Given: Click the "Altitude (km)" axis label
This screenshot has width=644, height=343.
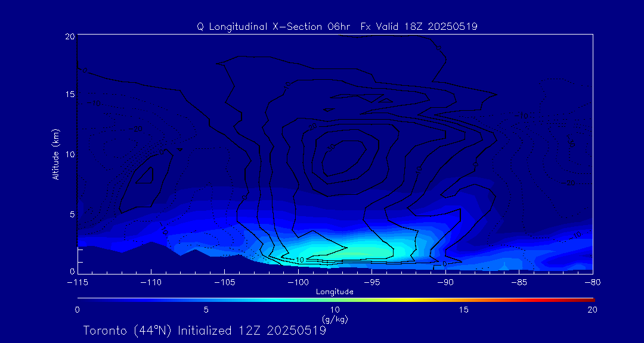Looking at the screenshot, I should tap(55, 154).
